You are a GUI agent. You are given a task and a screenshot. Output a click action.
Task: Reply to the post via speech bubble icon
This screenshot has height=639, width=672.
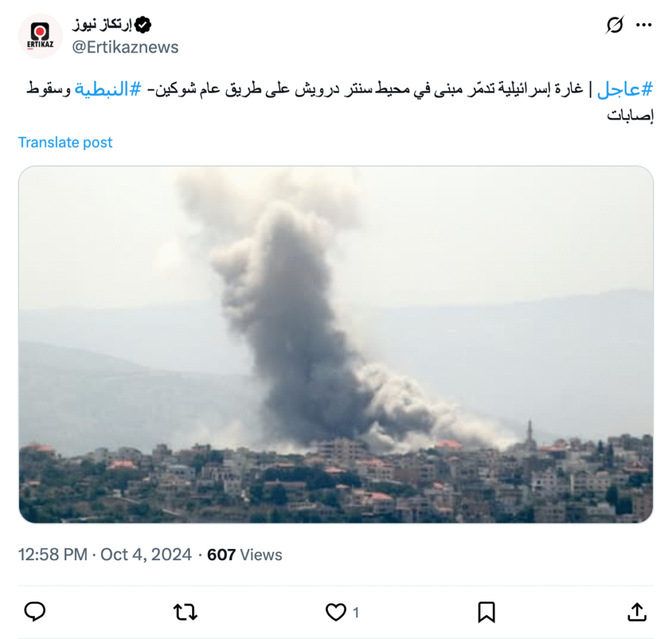pyautogui.click(x=35, y=611)
